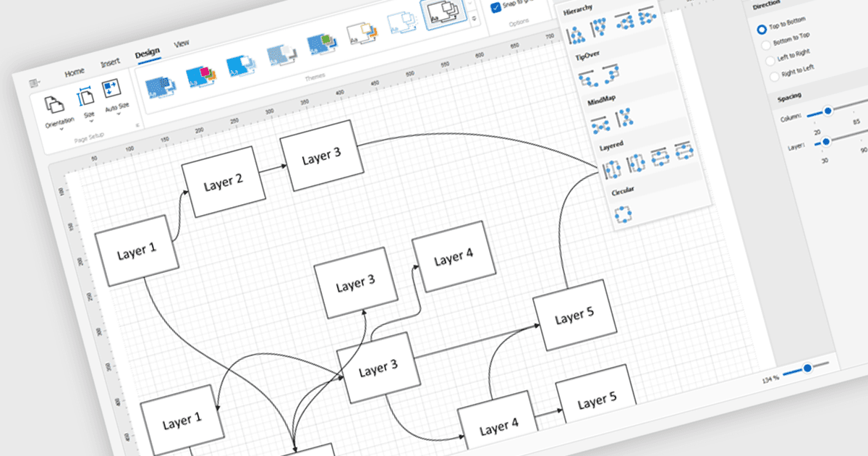Open the Auto Size dropdown
Screen dimensions: 868x456
[x=114, y=96]
